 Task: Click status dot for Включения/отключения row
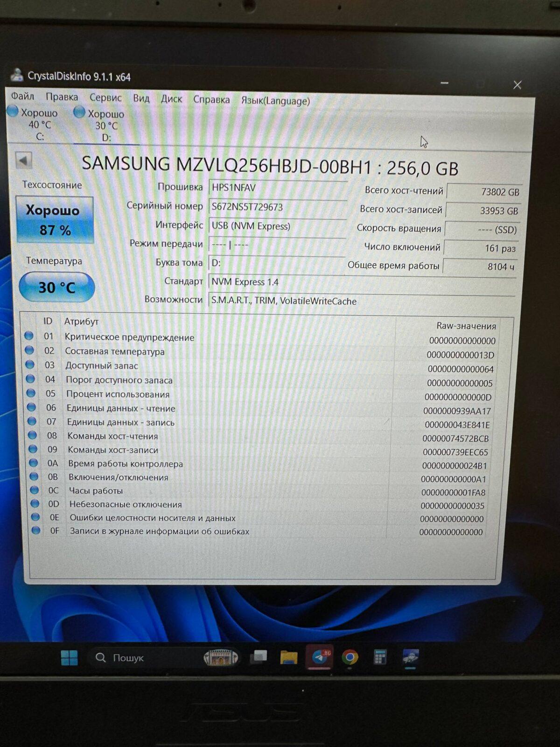[34, 477]
